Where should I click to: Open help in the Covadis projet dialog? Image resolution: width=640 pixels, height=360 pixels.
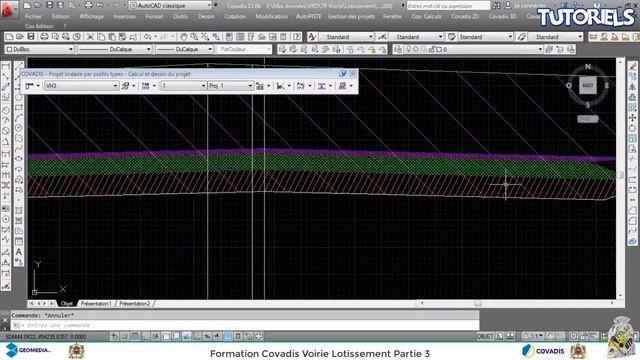[342, 73]
